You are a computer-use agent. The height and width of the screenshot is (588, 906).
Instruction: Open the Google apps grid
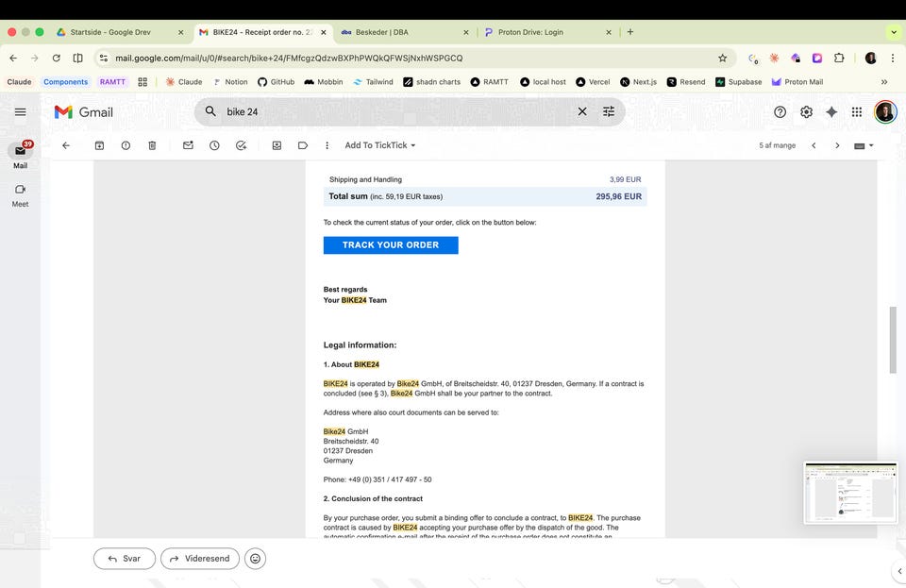(x=857, y=111)
